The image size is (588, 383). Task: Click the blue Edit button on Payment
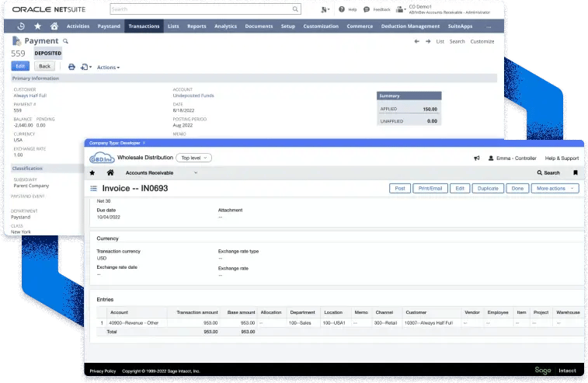(20, 66)
